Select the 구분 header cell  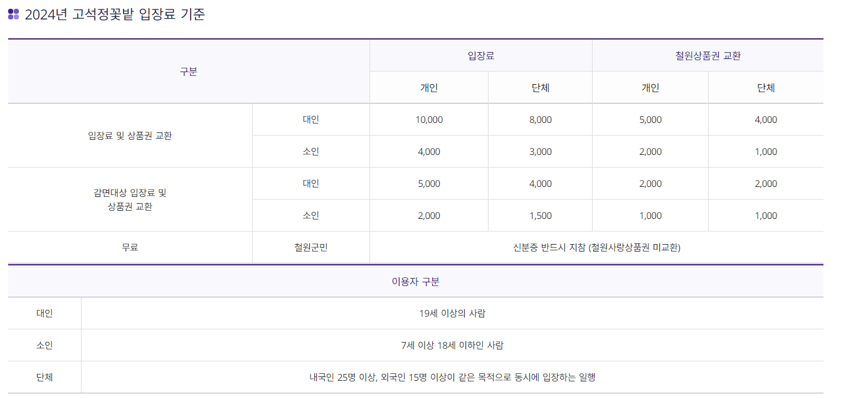pyautogui.click(x=189, y=72)
